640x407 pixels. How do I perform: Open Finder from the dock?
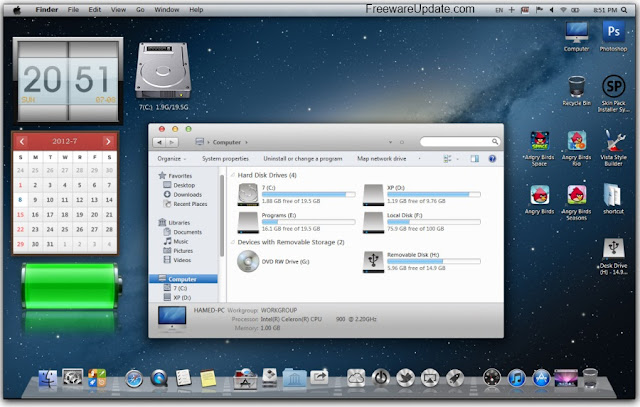pyautogui.click(x=48, y=378)
